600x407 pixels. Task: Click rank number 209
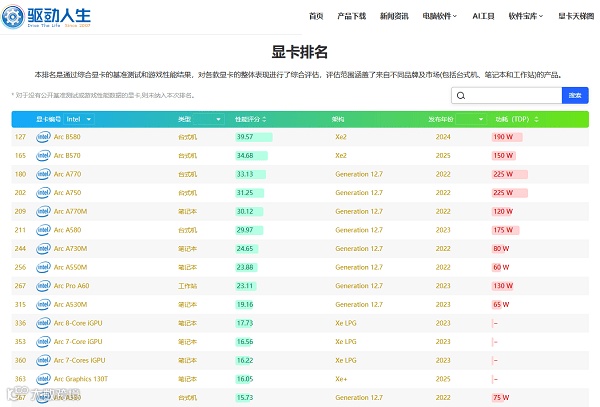[20, 212]
